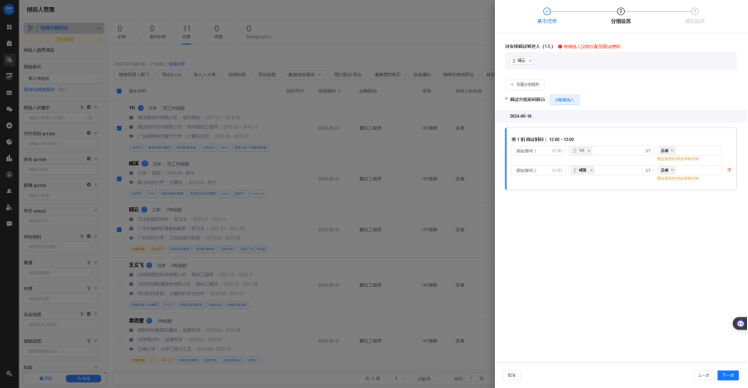Go to step 1 基本信息 in the wizard

pos(547,15)
